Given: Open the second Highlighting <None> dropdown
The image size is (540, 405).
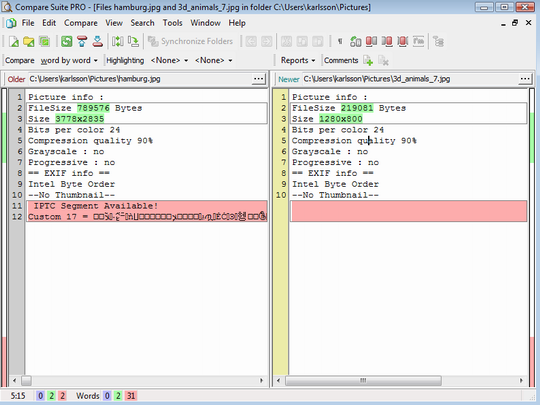Looking at the screenshot, I should pos(214,61).
